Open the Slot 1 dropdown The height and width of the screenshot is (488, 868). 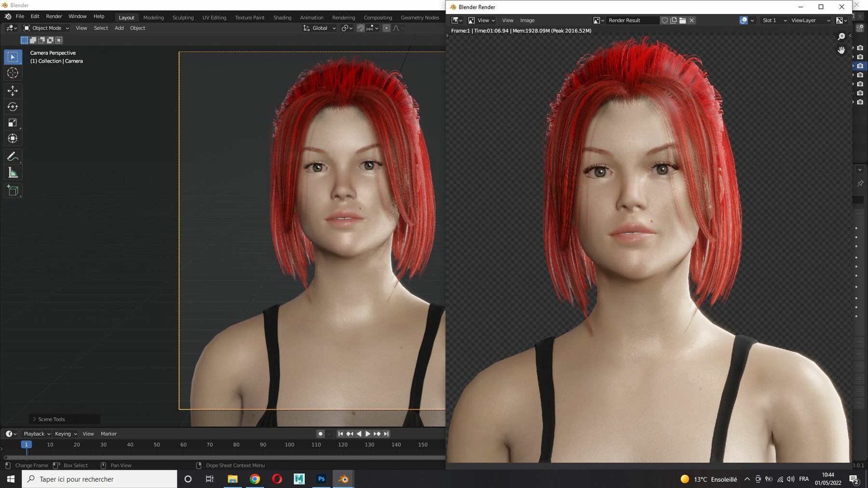pos(773,20)
